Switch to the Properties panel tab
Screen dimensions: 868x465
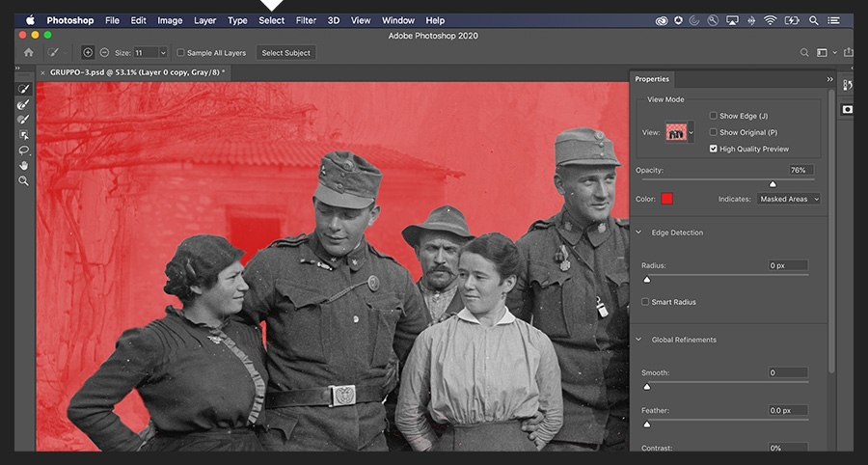pyautogui.click(x=652, y=79)
